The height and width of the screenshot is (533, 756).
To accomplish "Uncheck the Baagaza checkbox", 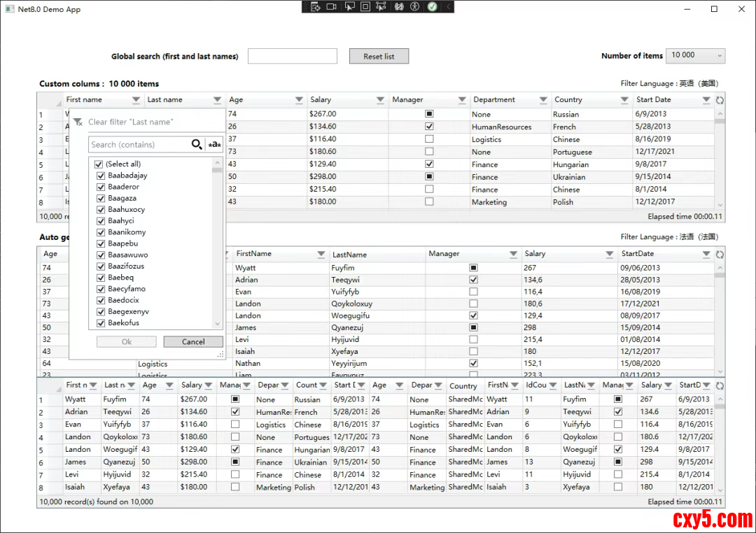I will click(x=101, y=198).
